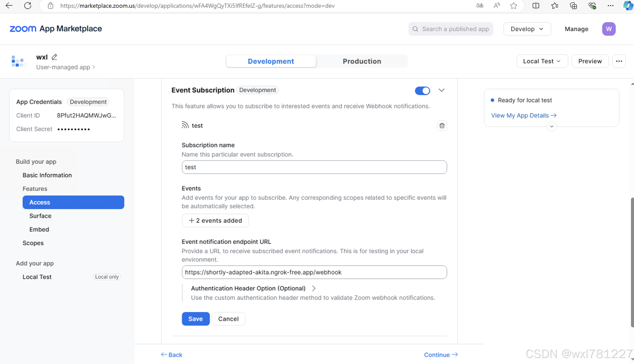The height and width of the screenshot is (364, 634).
Task: Open Local Test in sidebar
Action: (37, 277)
